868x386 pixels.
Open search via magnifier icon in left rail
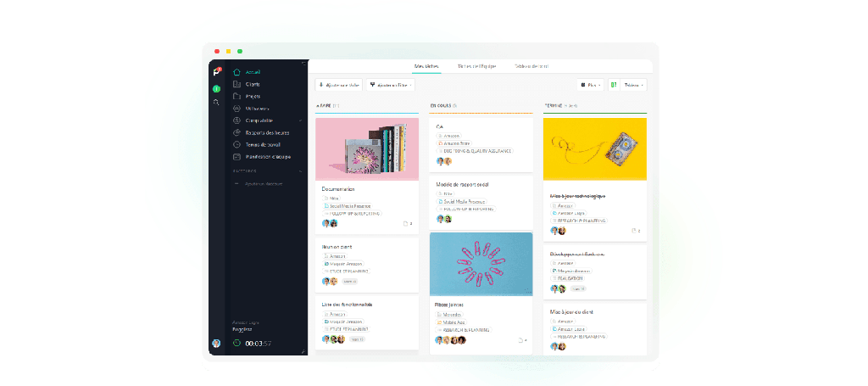pyautogui.click(x=216, y=103)
